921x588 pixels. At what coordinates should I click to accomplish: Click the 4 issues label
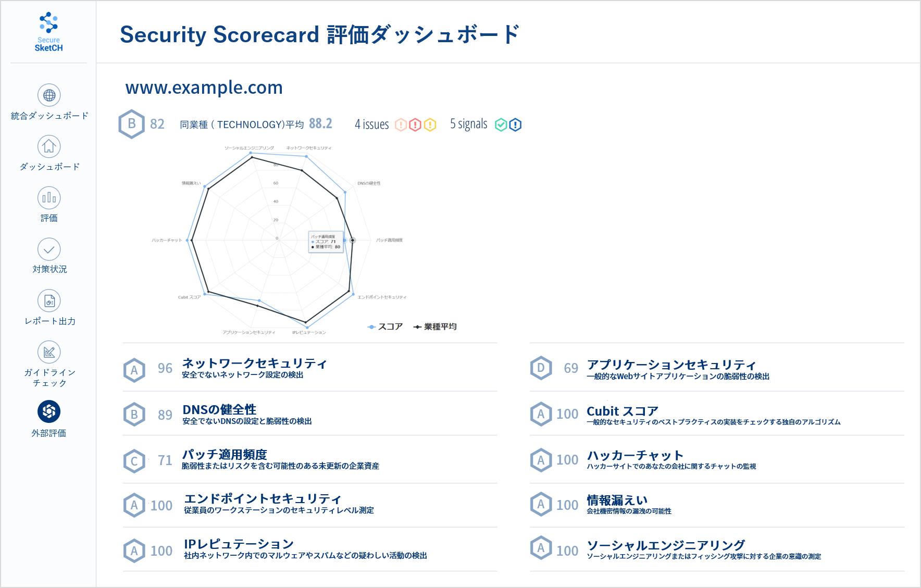tap(371, 124)
